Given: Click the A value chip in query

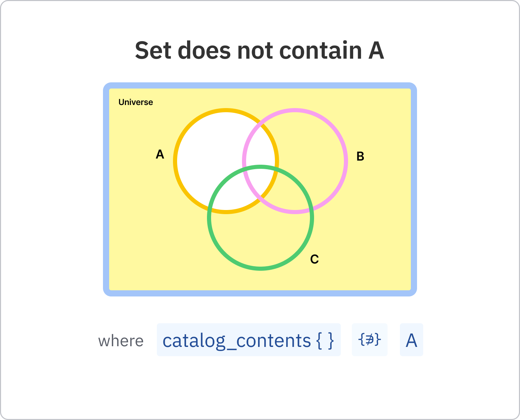Looking at the screenshot, I should pyautogui.click(x=411, y=340).
